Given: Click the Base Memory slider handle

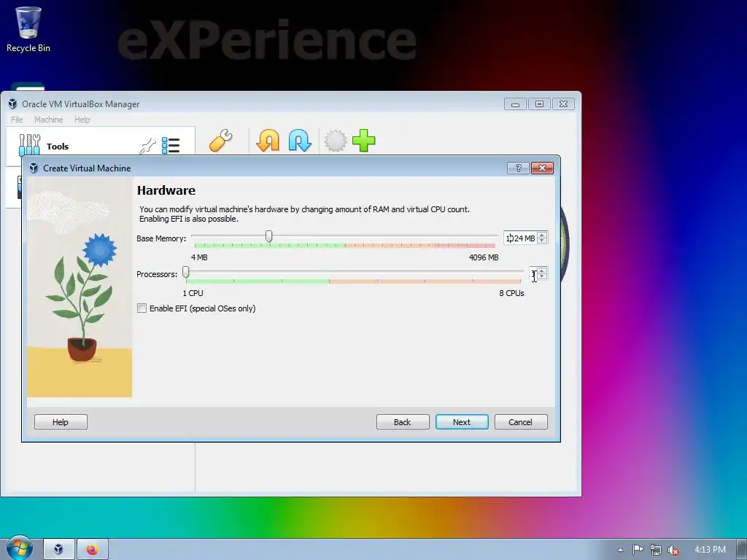Looking at the screenshot, I should pyautogui.click(x=268, y=236).
